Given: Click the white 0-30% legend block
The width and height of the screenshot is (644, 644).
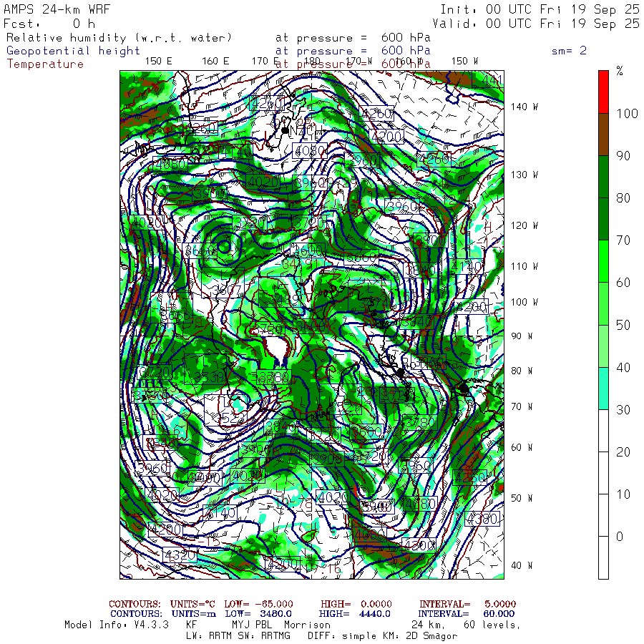Looking at the screenshot, I should pyautogui.click(x=603, y=494).
